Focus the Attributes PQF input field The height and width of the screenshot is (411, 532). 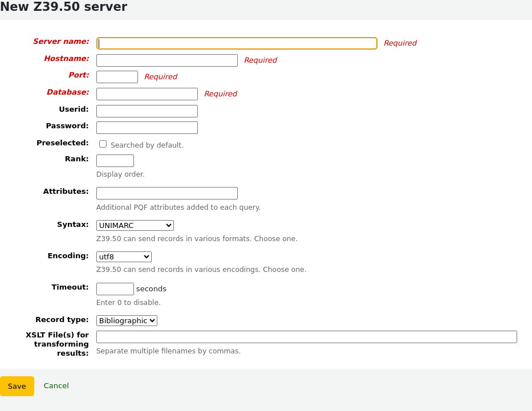pos(166,193)
